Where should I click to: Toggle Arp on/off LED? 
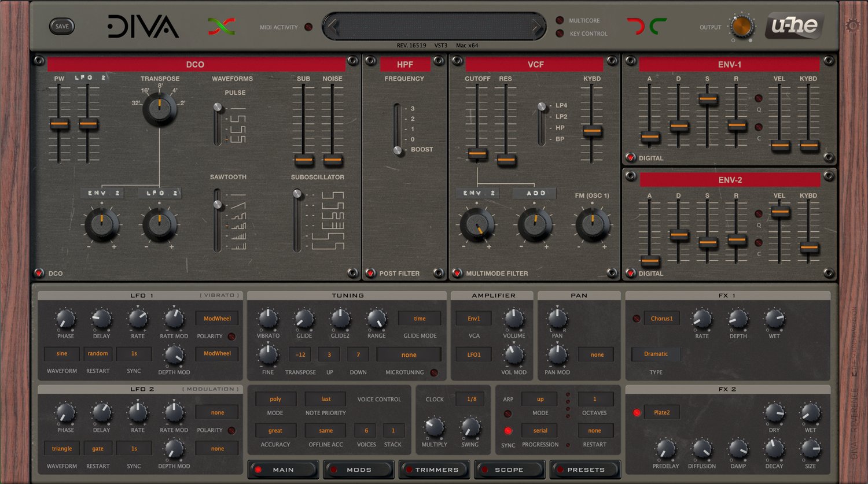507,413
